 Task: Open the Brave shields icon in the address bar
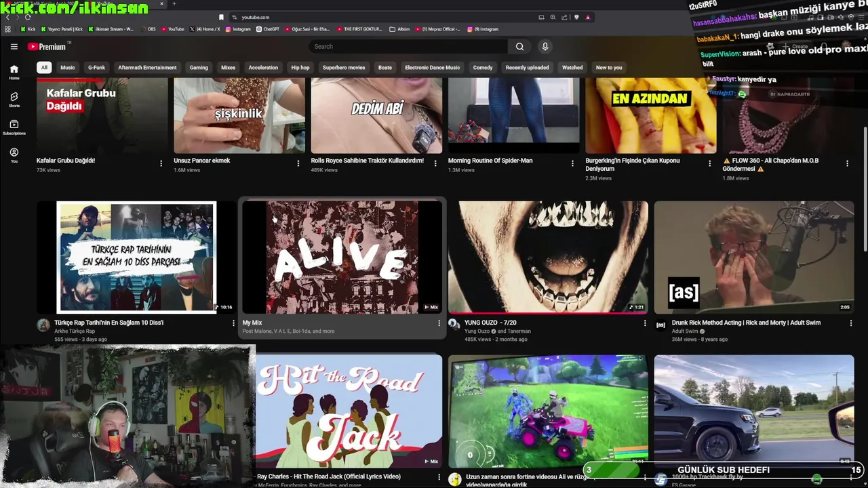[576, 17]
